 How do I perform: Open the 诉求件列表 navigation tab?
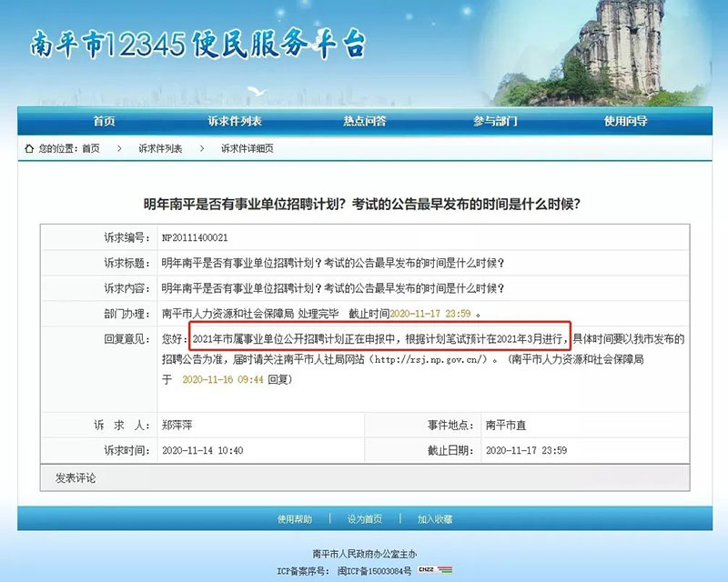pyautogui.click(x=235, y=121)
